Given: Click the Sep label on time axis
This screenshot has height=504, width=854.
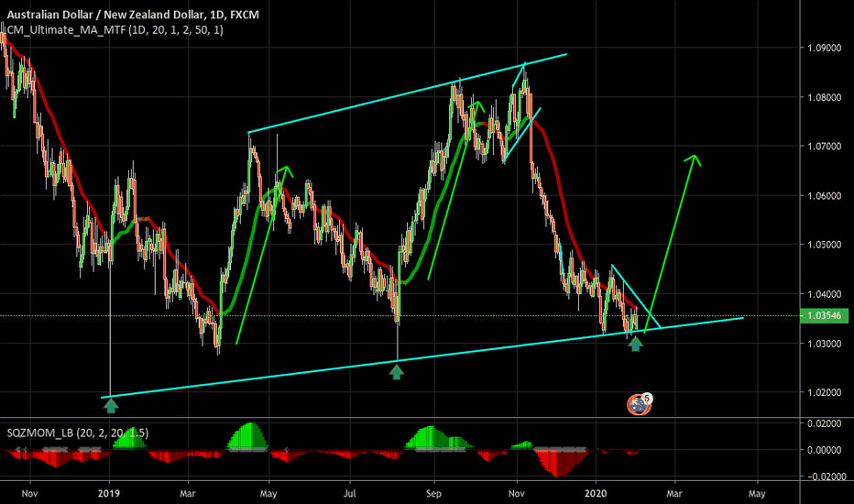Looking at the screenshot, I should [x=433, y=494].
